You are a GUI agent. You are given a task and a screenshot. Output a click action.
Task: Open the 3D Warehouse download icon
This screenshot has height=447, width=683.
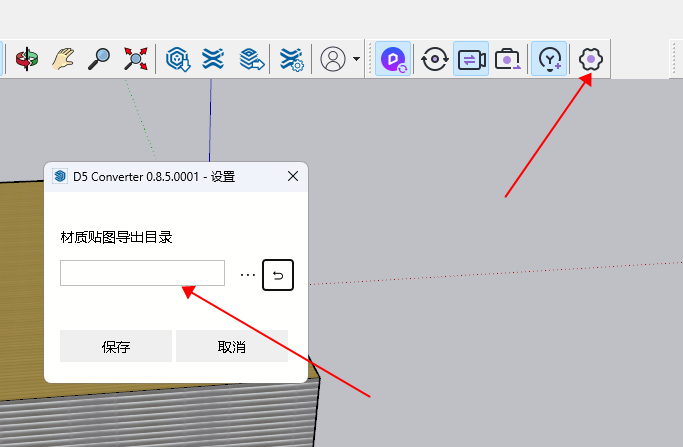click(178, 59)
